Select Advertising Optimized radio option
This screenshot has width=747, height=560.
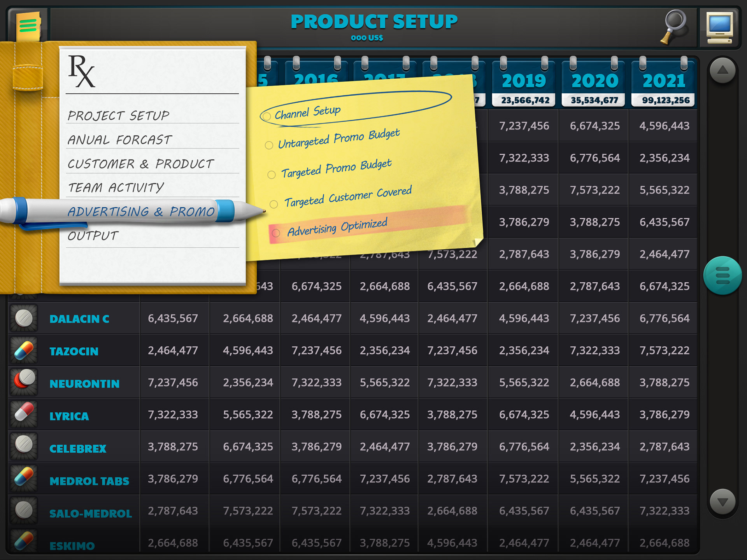276,233
